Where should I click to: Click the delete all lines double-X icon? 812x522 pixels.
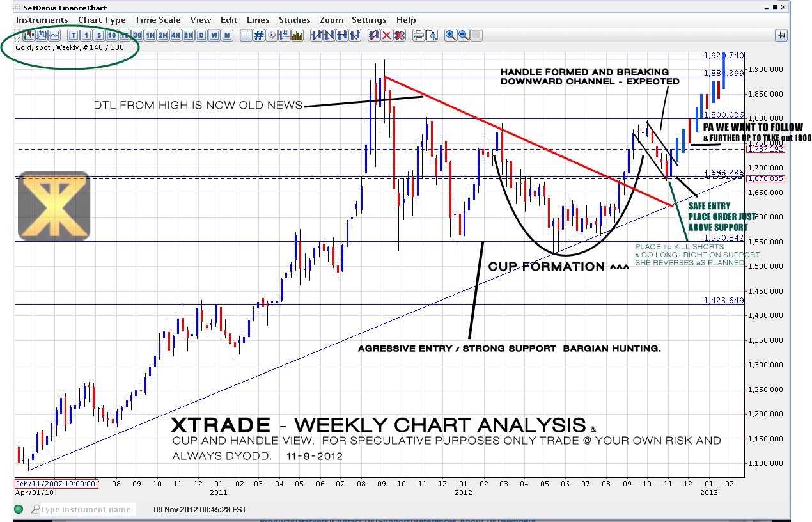(400, 35)
